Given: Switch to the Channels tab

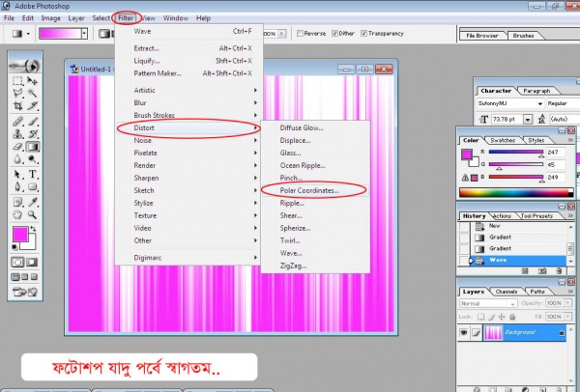Looking at the screenshot, I should point(507,292).
